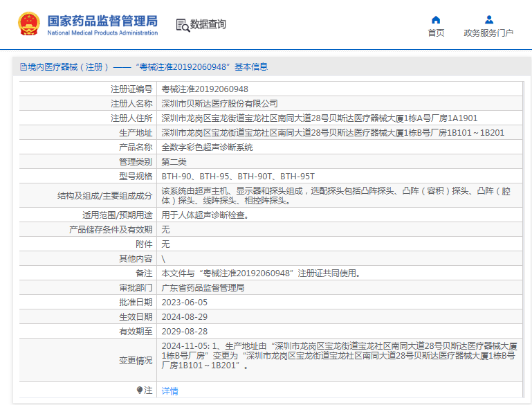Select 无 in the 附件 row
The width and height of the screenshot is (532, 405).
pyautogui.click(x=165, y=244)
